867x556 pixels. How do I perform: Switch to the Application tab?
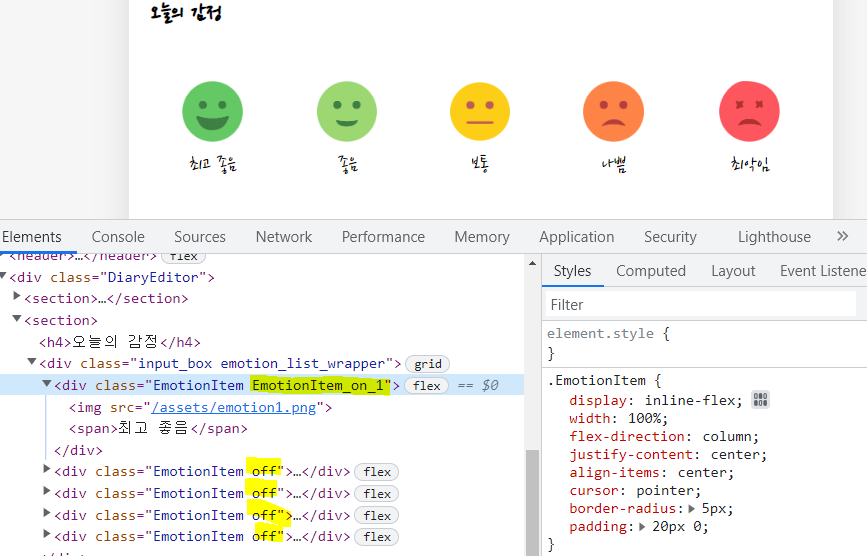577,237
